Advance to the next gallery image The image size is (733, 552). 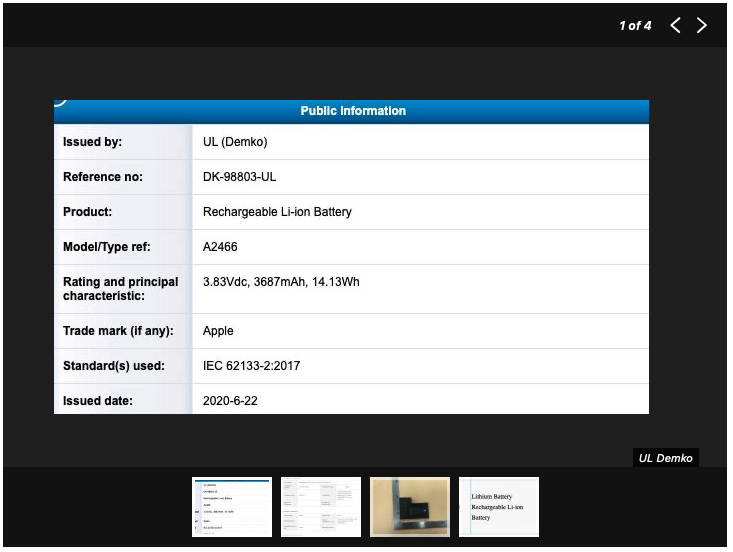click(701, 25)
